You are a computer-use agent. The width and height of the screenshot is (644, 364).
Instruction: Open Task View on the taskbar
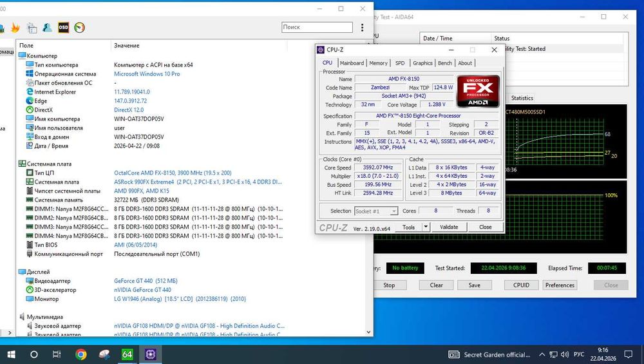(x=57, y=354)
